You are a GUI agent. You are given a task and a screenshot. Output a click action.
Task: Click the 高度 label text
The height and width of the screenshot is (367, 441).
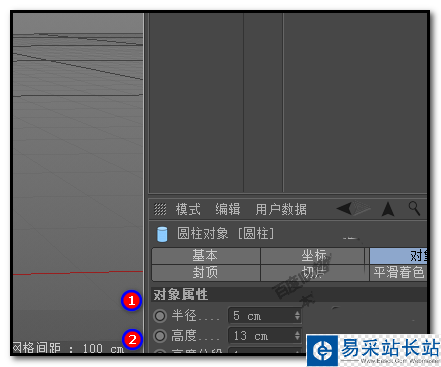click(x=184, y=336)
